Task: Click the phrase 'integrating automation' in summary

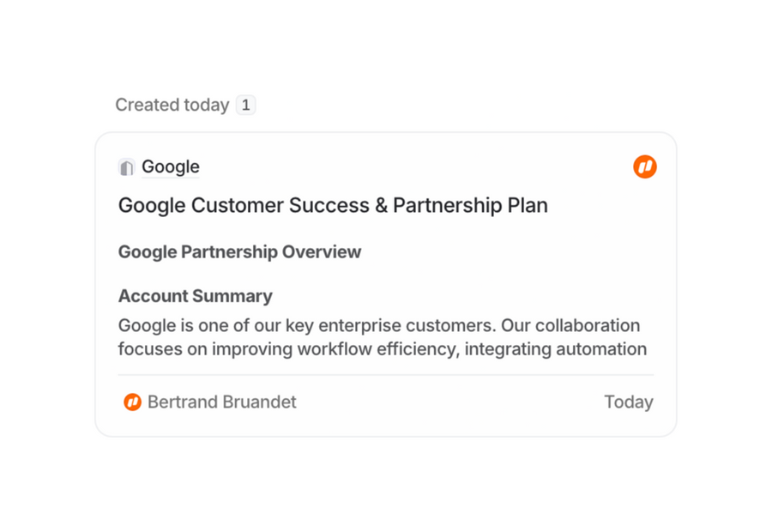Action: (555, 349)
